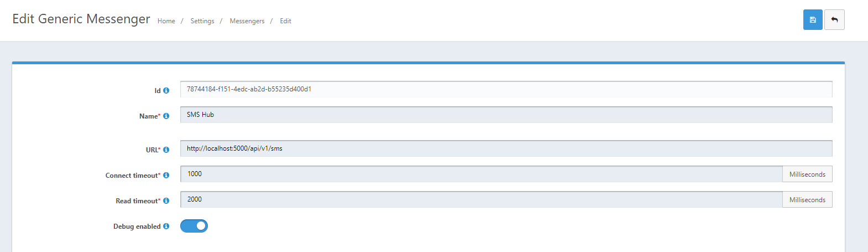This screenshot has height=252, width=868.
Task: Click into the URL input field
Action: pos(506,148)
